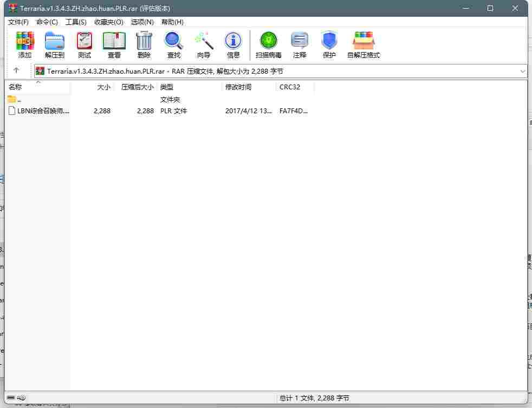Click the LBN综合召唤师 file icon
The width and height of the screenshot is (532, 408).
click(x=12, y=111)
